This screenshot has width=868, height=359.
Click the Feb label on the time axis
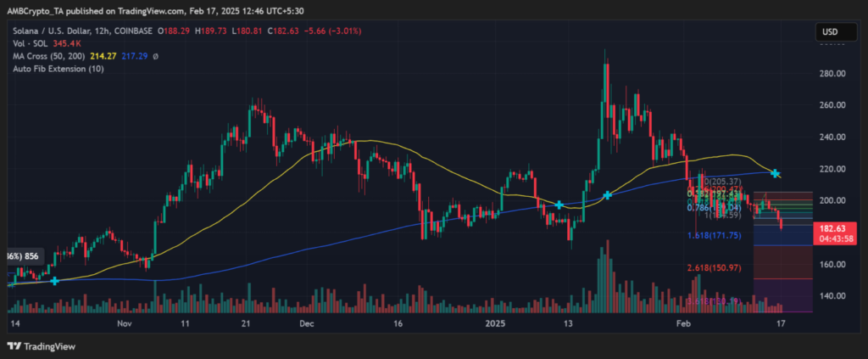click(x=683, y=324)
